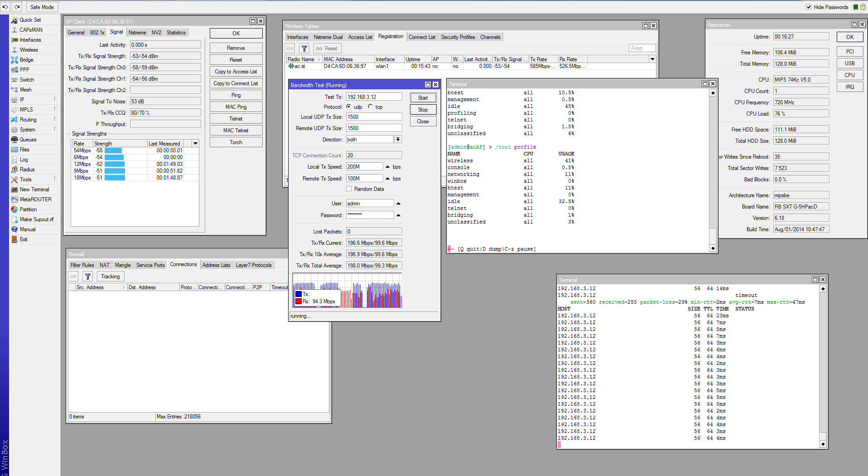This screenshot has width=868, height=476.
Task: Toggle Hide Passwords checkbox
Action: point(809,7)
